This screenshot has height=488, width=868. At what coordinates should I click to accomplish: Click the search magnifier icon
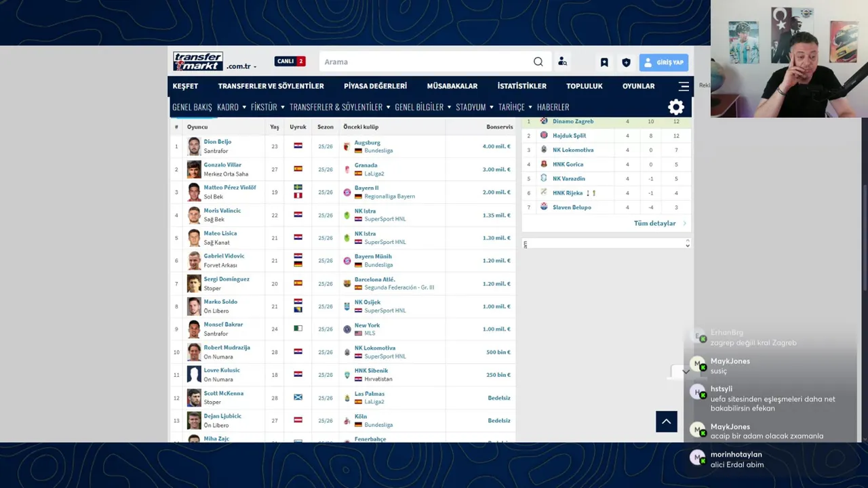coord(538,62)
